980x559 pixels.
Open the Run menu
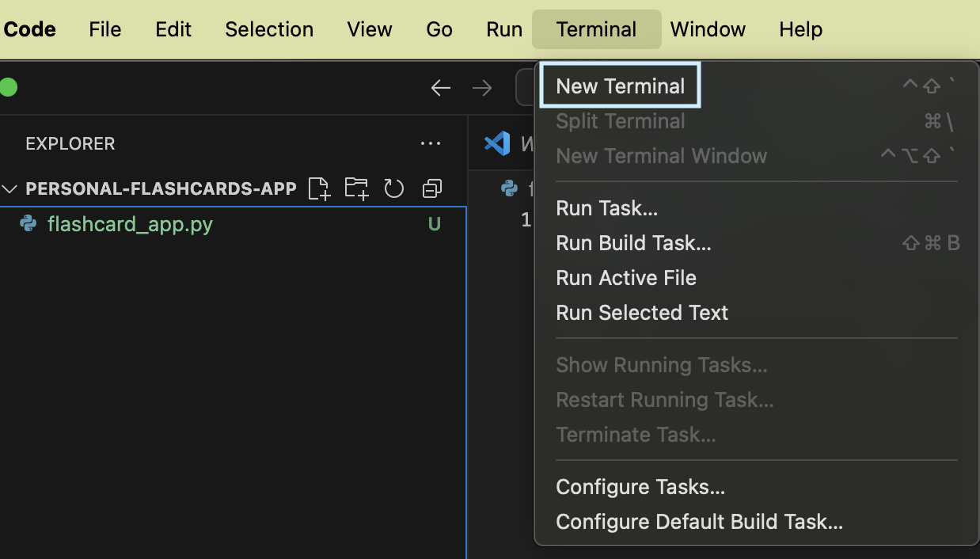tap(503, 29)
